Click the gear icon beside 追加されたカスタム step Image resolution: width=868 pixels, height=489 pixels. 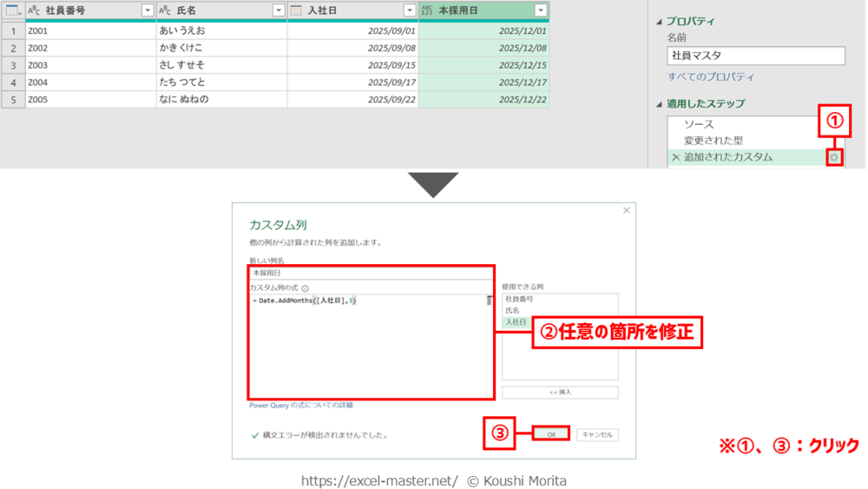coord(834,157)
